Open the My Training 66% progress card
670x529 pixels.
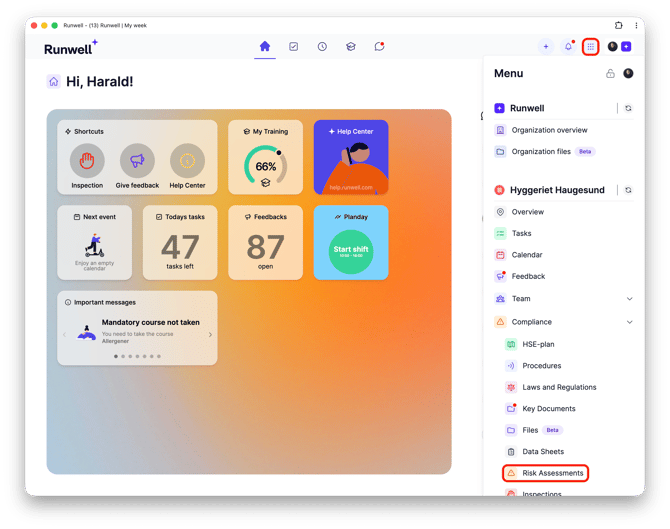[x=265, y=157]
